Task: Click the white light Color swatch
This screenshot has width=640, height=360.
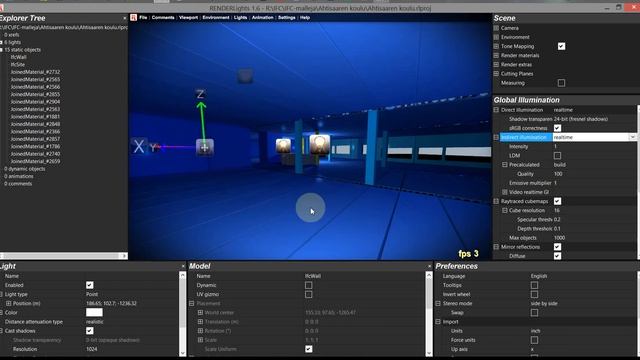Action: (x=94, y=312)
